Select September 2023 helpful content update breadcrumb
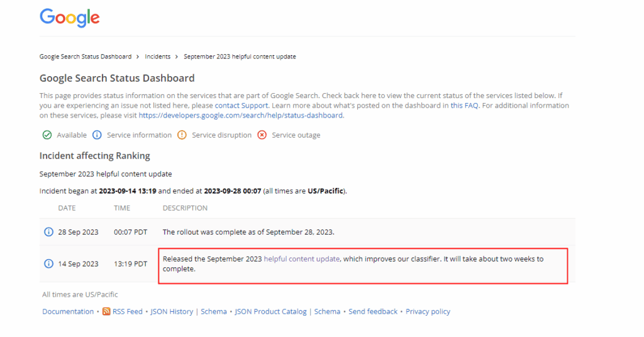Viewport: 644px width, 337px height. pos(240,57)
